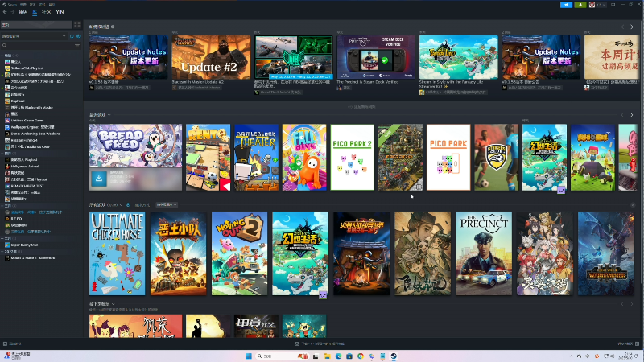Open the Fall Guys game cover
644x362 pixels.
304,158
